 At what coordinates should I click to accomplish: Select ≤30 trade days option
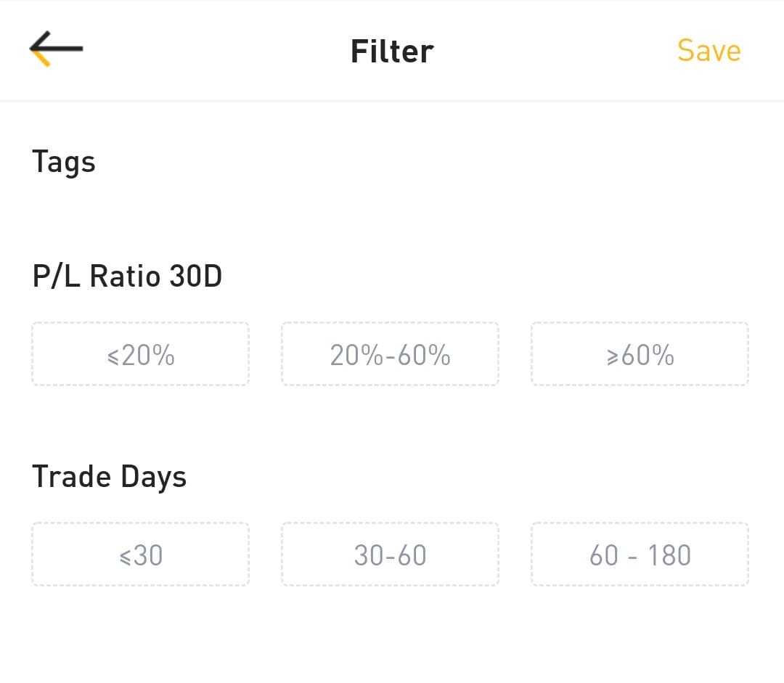click(141, 554)
